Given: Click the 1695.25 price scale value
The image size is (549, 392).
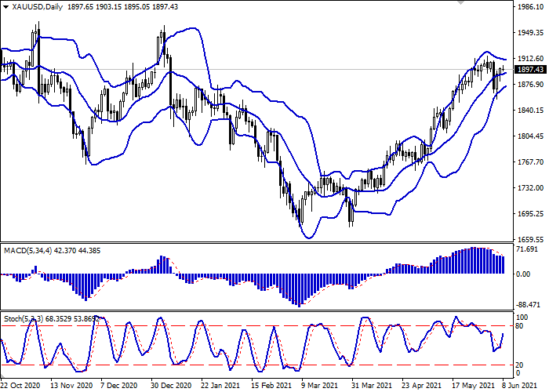Looking at the screenshot, I should pos(530,214).
